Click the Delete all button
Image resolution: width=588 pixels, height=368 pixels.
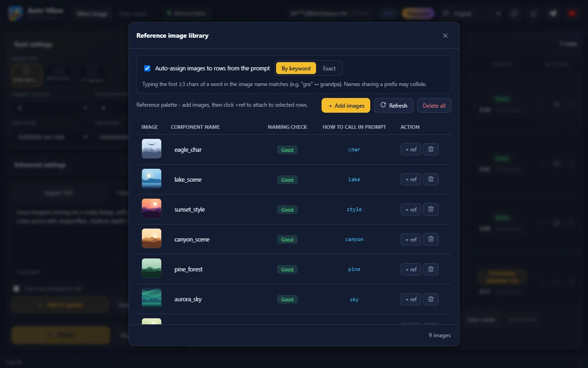pyautogui.click(x=434, y=105)
